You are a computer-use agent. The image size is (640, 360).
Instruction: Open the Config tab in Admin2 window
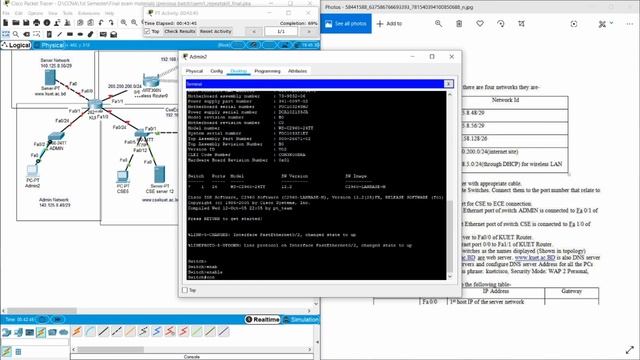pyautogui.click(x=216, y=71)
